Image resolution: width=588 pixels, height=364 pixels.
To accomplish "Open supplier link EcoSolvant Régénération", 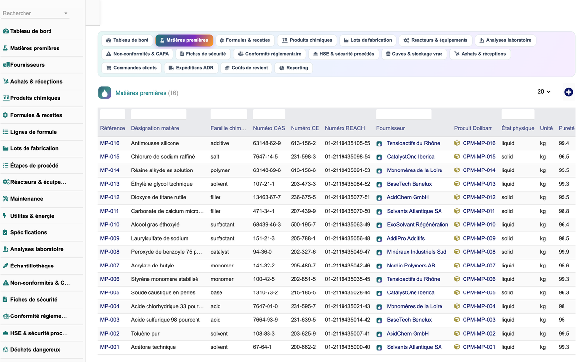I will point(417,225).
